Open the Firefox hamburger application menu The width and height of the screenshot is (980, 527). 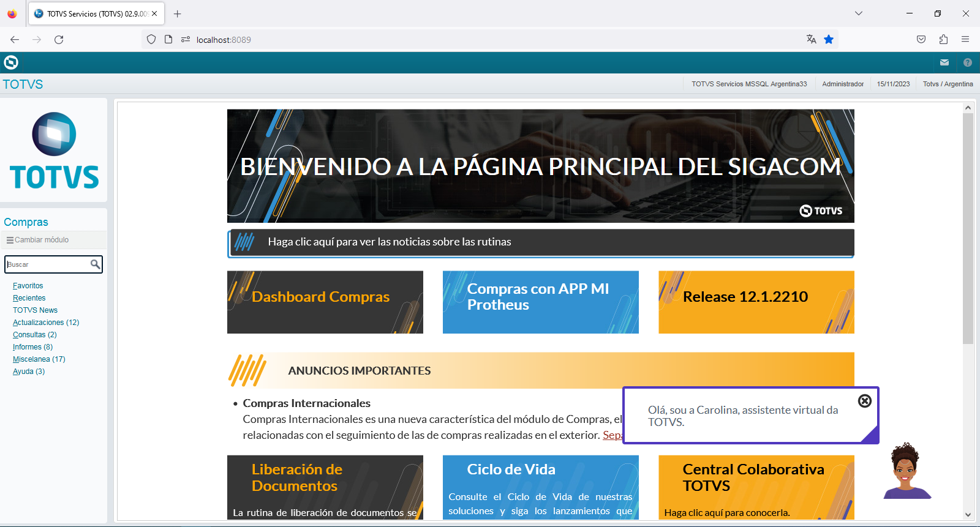(965, 39)
